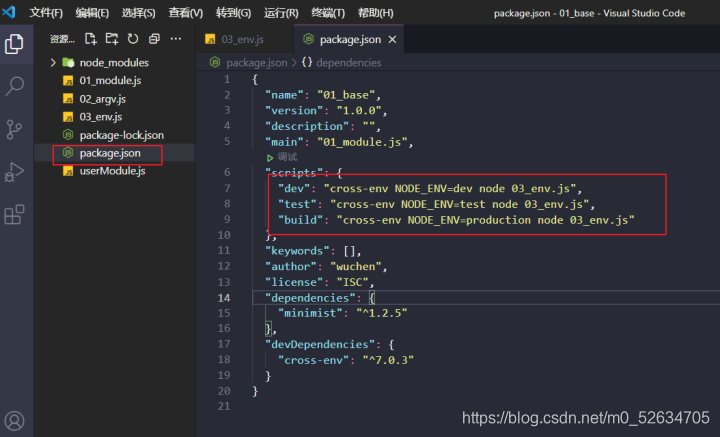
Task: Click line number 14 in gutter
Action: pyautogui.click(x=224, y=298)
